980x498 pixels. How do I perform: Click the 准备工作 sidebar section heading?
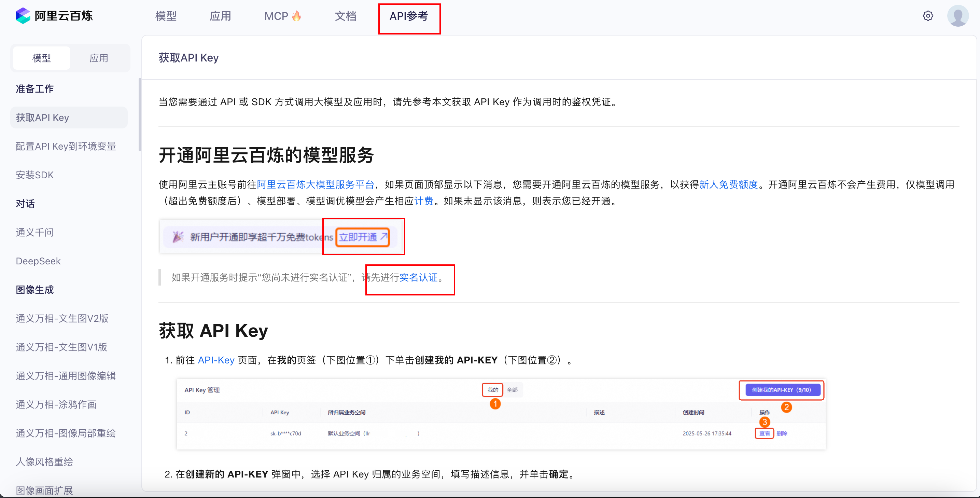(x=34, y=89)
